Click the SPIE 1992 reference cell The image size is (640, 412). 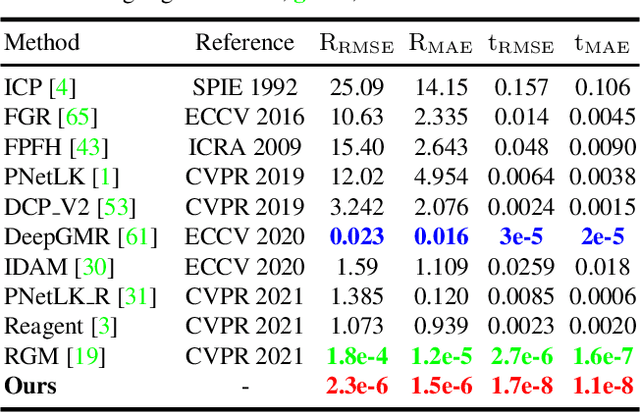point(245,87)
